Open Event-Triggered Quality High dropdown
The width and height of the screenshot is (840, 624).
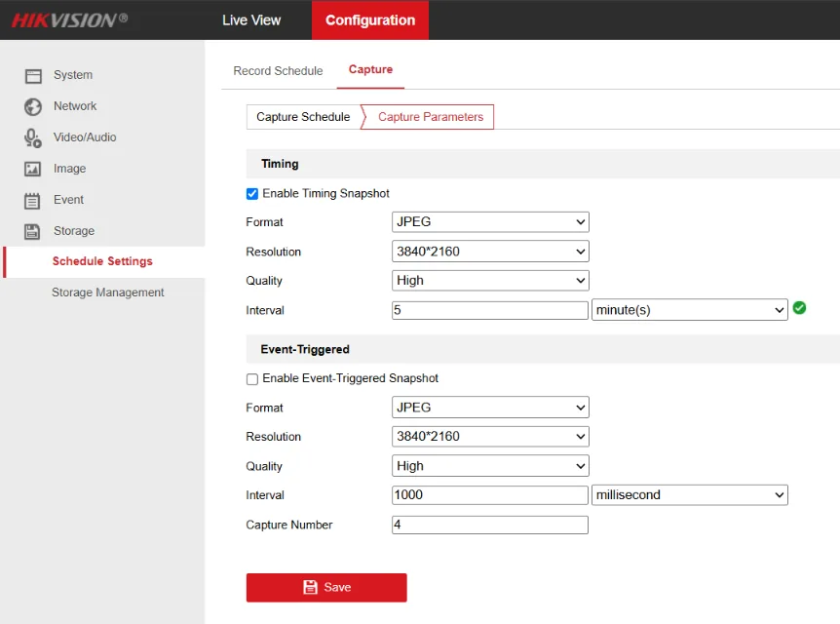[x=490, y=466]
